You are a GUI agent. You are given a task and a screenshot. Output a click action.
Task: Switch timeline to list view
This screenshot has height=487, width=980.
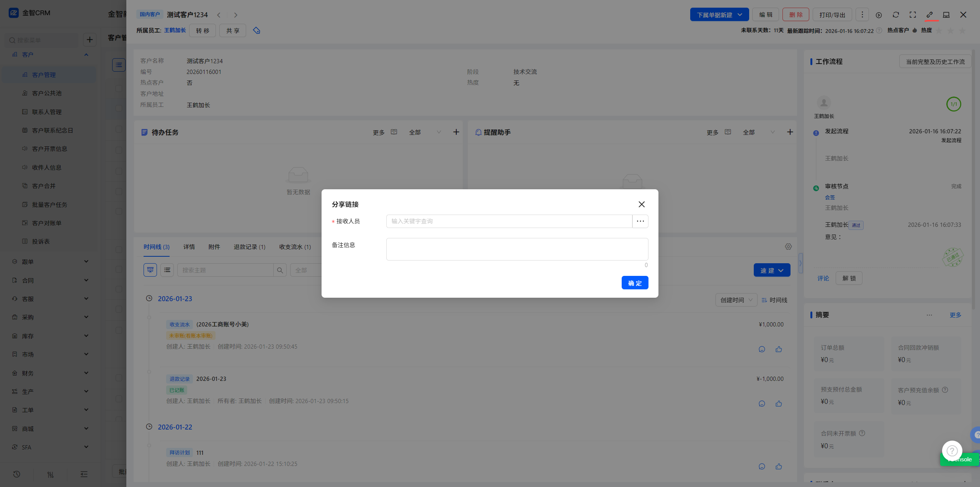tap(167, 270)
